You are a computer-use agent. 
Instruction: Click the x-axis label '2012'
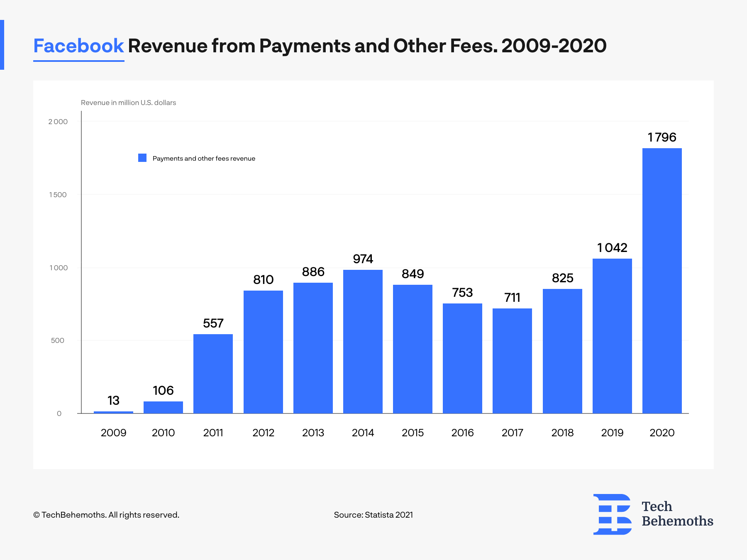263,433
